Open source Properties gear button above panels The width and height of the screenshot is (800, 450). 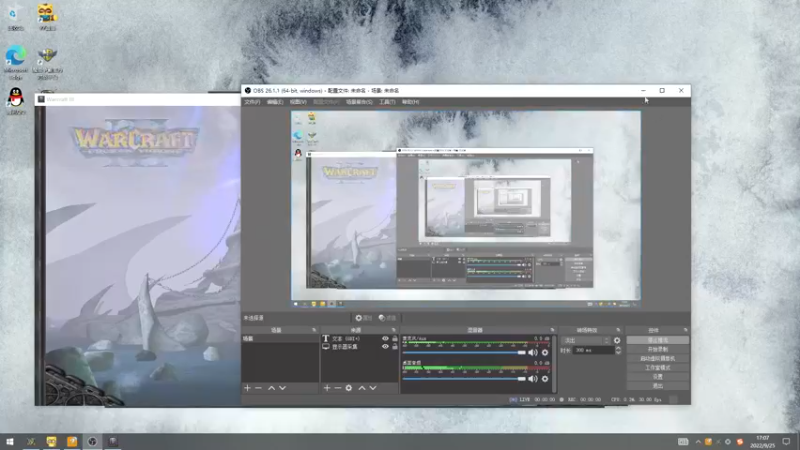pos(364,318)
